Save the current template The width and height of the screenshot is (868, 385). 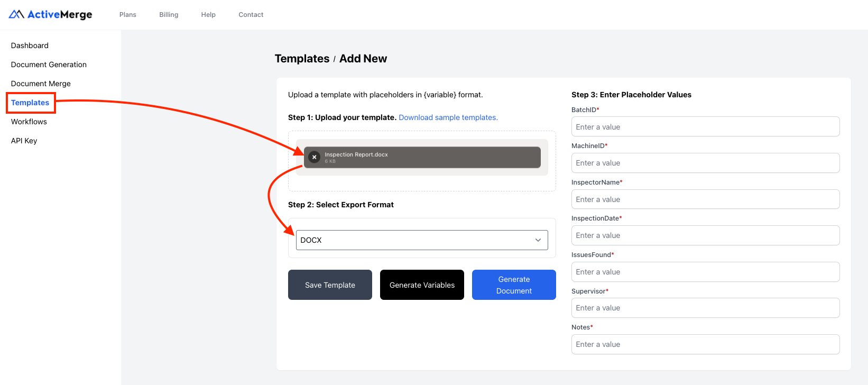(330, 285)
